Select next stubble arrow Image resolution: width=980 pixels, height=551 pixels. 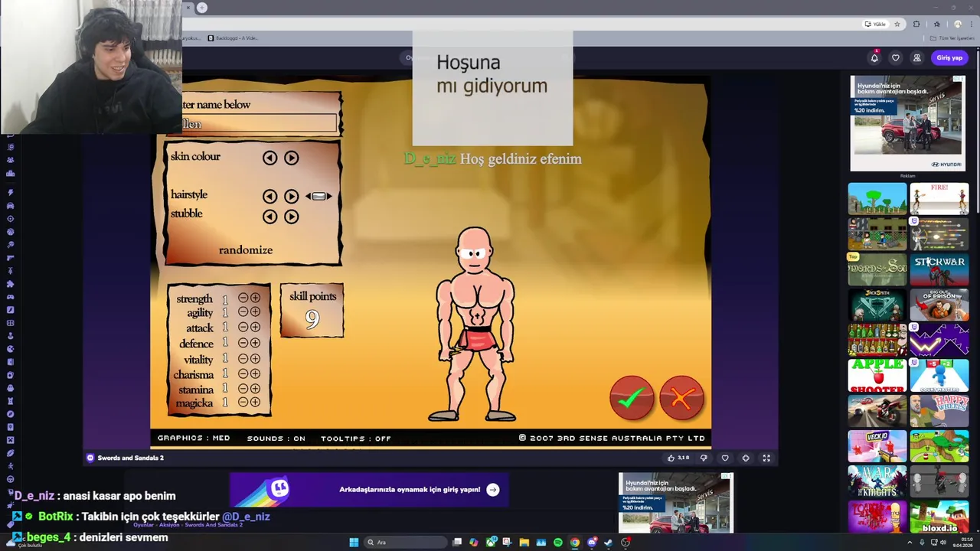click(291, 217)
